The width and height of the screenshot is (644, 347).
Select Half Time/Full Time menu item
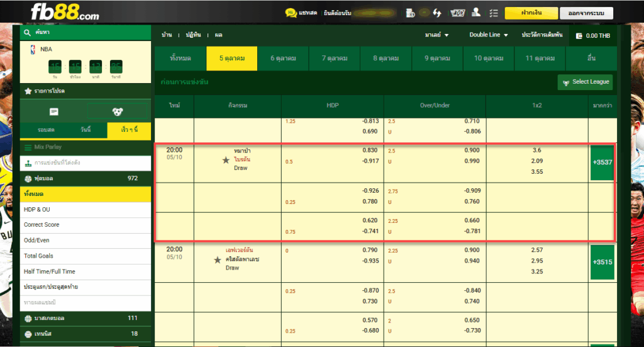86,272
